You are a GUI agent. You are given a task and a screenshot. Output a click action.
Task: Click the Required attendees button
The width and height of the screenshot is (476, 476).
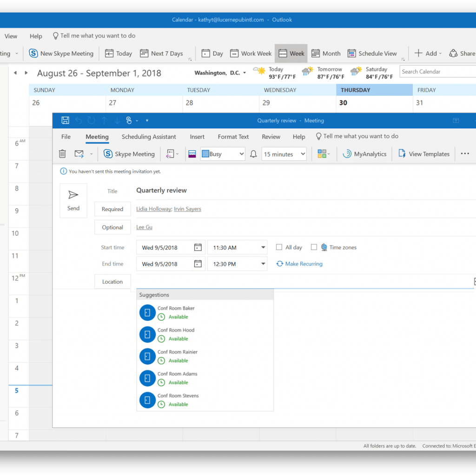(x=112, y=209)
